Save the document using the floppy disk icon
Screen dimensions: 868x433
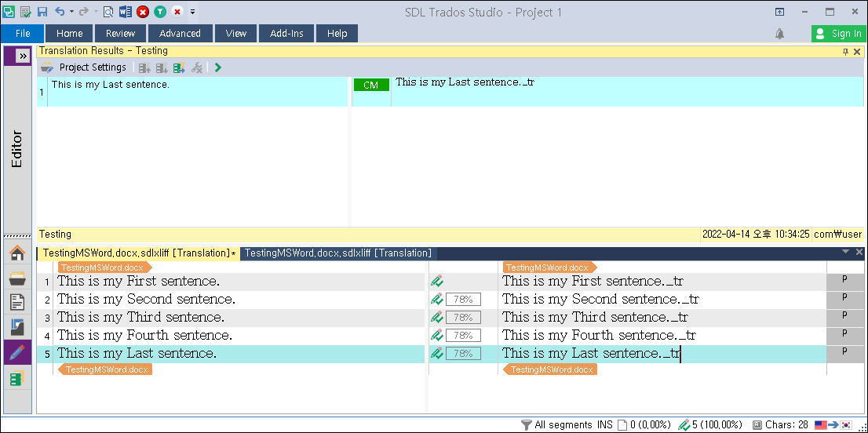42,11
